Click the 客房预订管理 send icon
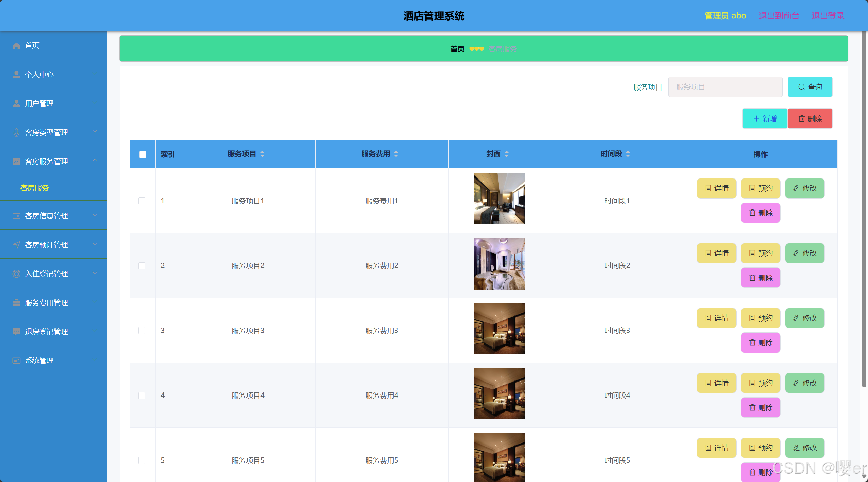 (16, 244)
